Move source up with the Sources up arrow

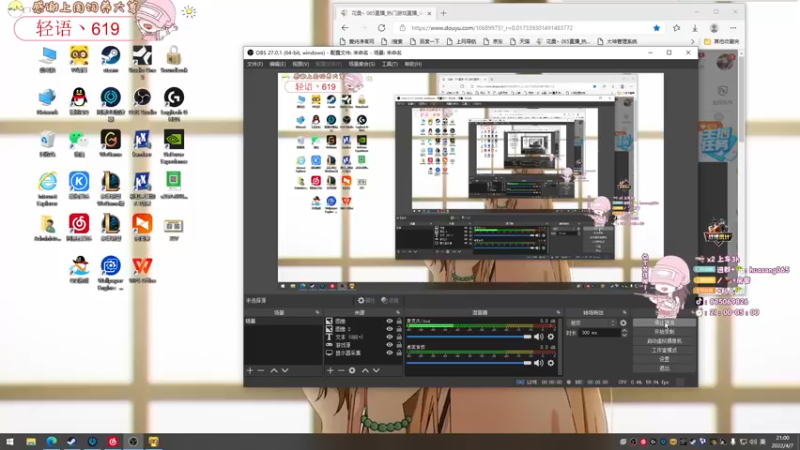(365, 370)
